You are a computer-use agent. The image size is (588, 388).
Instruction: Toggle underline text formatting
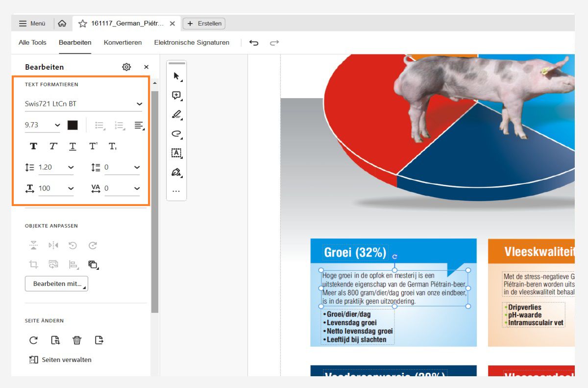coord(73,146)
